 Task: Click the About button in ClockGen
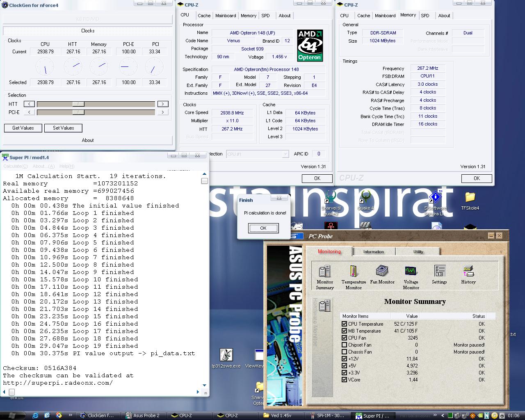tap(88, 140)
